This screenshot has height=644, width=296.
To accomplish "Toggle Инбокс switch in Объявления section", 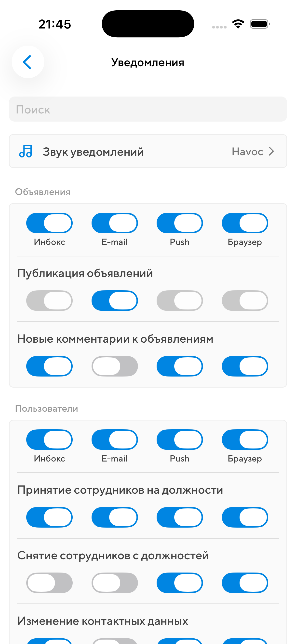I will (x=50, y=223).
